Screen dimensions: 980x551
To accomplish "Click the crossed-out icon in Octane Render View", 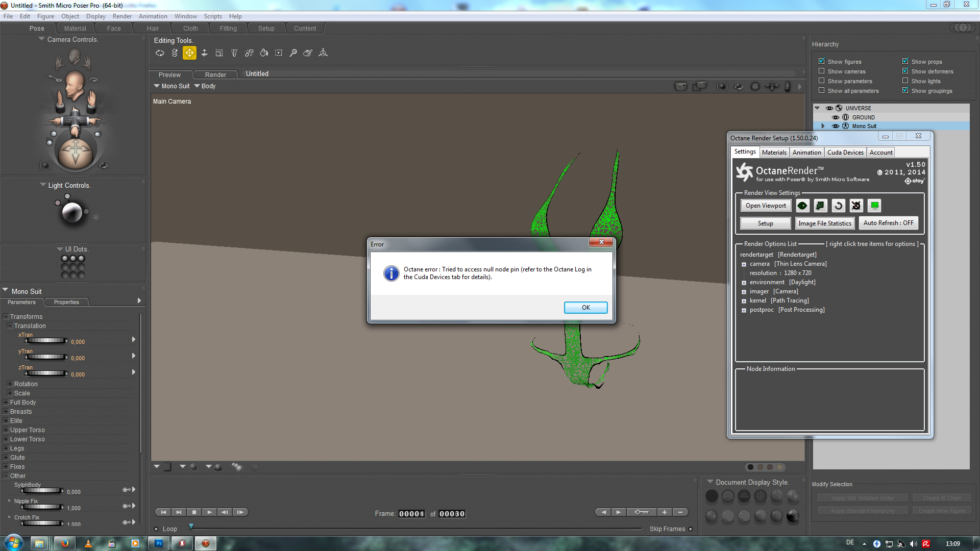I will tap(856, 206).
